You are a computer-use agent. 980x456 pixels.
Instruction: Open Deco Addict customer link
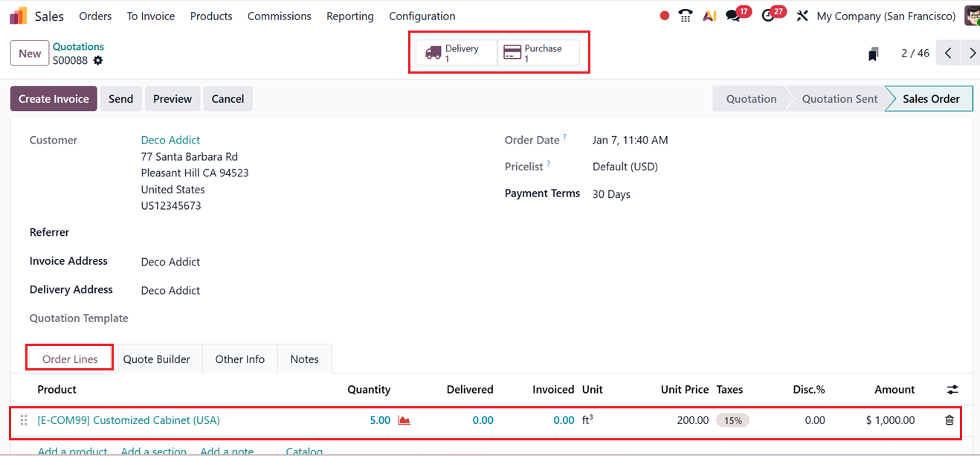click(x=170, y=140)
